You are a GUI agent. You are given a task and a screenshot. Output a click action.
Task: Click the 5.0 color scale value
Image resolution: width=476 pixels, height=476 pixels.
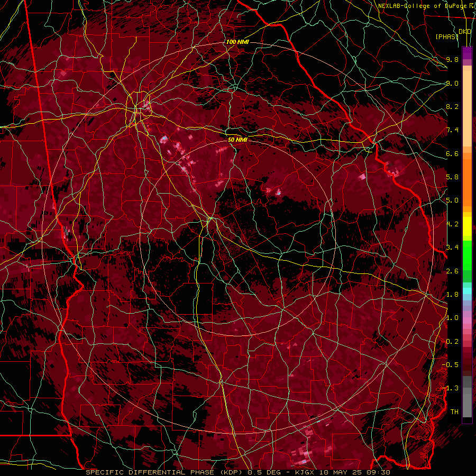452,200
